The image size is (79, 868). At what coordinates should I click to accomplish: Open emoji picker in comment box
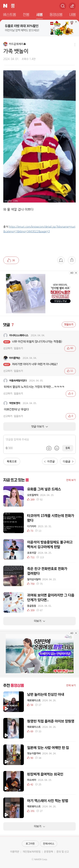tap(57, 448)
